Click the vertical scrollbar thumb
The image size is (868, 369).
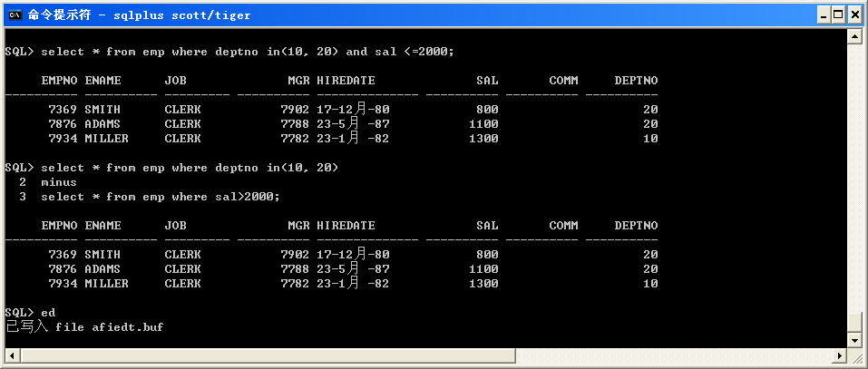point(853,322)
